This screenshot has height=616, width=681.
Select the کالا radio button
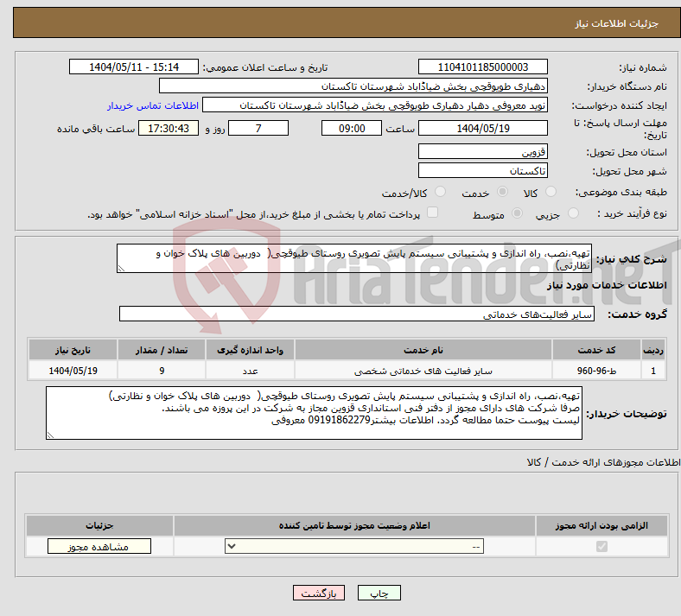(x=551, y=192)
